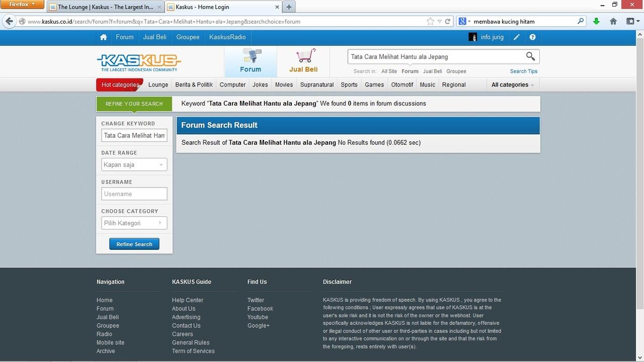The height and width of the screenshot is (362, 644).
Task: Open the Facebook footer link
Action: click(x=260, y=309)
